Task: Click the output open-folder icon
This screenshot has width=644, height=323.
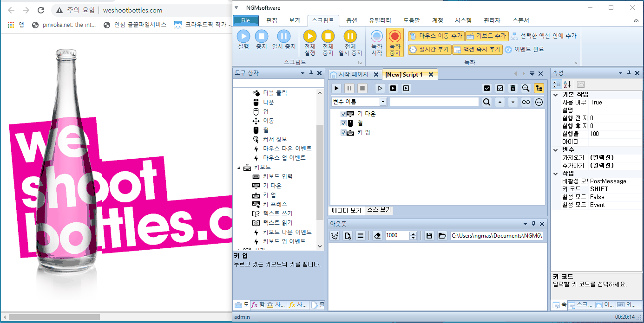Action: pos(442,236)
